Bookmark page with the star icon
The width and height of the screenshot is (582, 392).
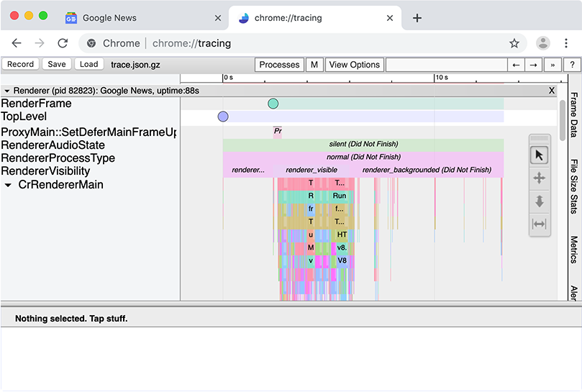(514, 43)
